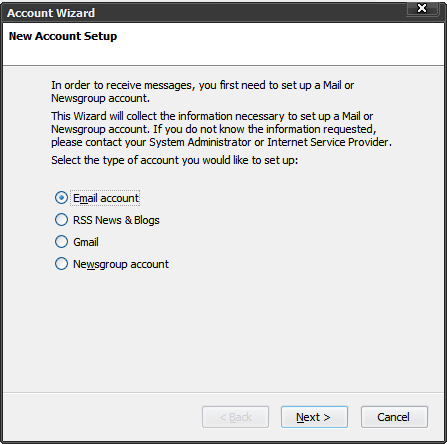
Task: Click the 'Newsgroup account' label text
Action: [x=121, y=264]
